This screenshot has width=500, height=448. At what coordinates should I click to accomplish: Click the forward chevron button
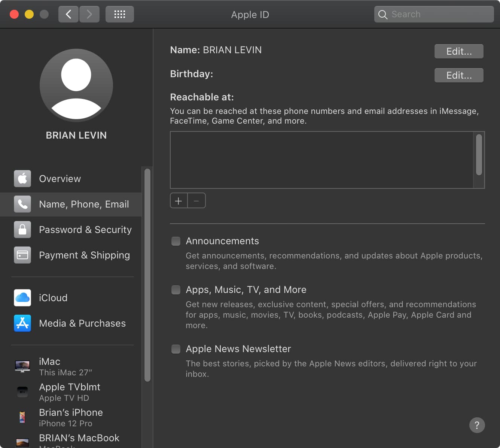click(x=89, y=15)
